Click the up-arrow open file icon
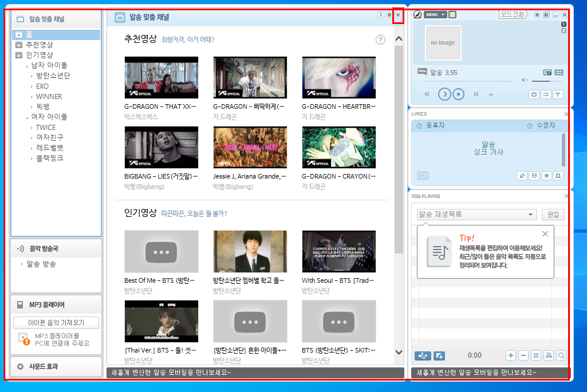 point(491,94)
